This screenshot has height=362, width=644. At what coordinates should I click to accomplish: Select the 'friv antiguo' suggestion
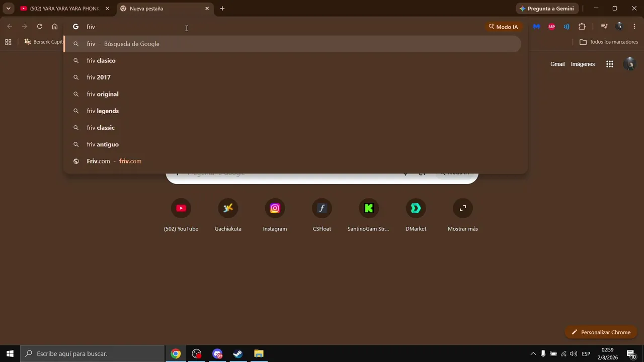pyautogui.click(x=293, y=144)
